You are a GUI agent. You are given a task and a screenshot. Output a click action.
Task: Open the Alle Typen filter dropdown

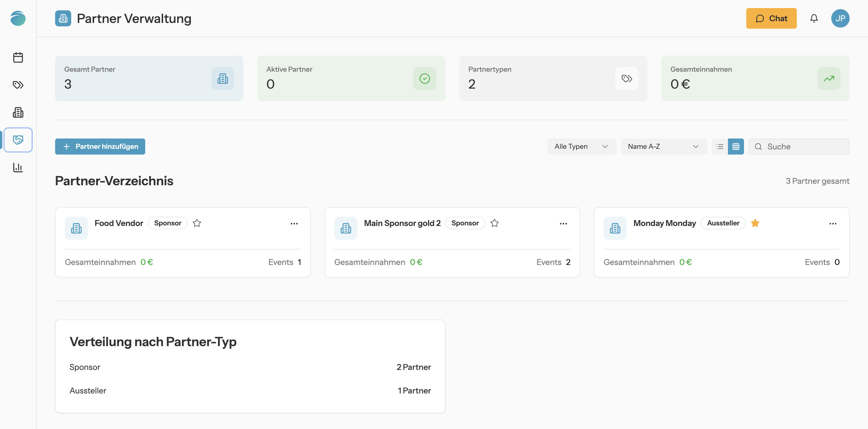tap(582, 147)
